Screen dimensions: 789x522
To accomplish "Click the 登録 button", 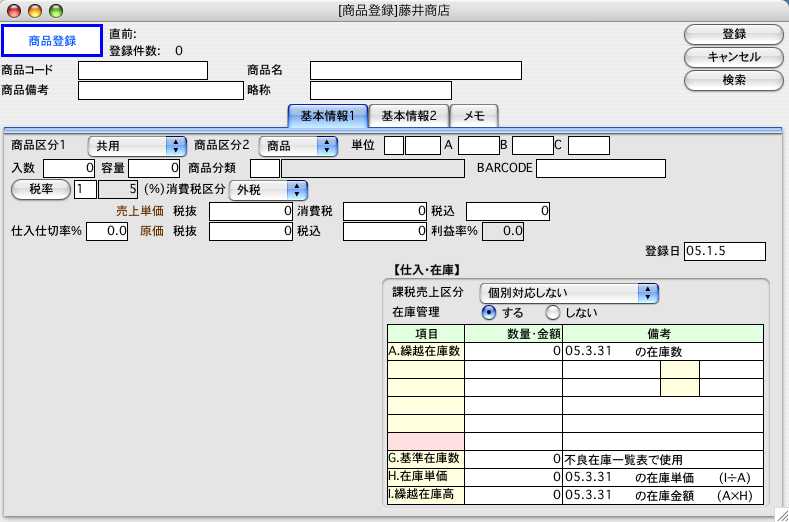I will [733, 34].
